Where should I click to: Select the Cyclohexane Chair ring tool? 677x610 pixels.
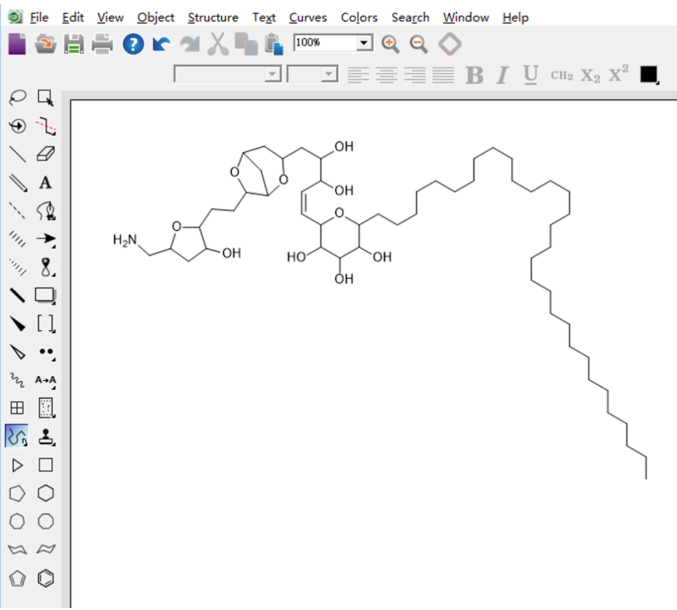pos(17,550)
